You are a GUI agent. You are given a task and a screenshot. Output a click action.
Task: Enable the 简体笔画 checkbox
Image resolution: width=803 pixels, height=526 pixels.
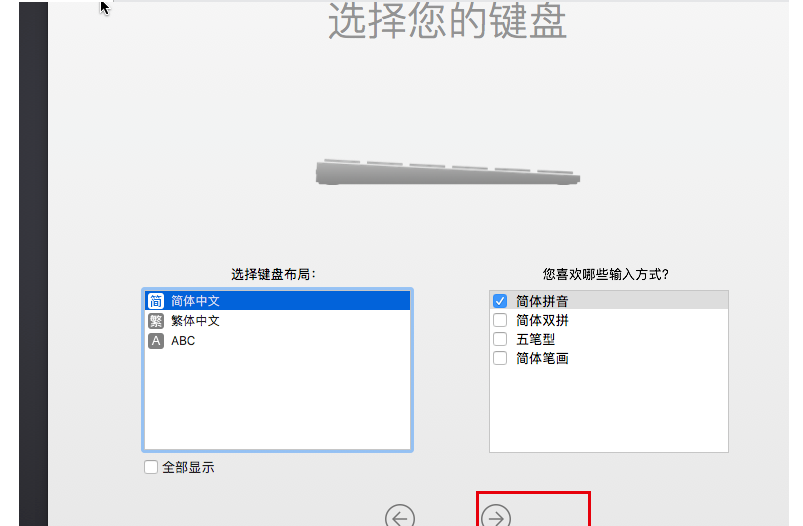point(500,358)
